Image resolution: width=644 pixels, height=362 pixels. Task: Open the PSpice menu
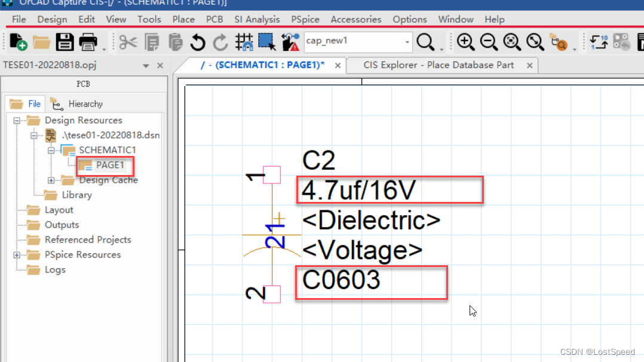coord(305,19)
